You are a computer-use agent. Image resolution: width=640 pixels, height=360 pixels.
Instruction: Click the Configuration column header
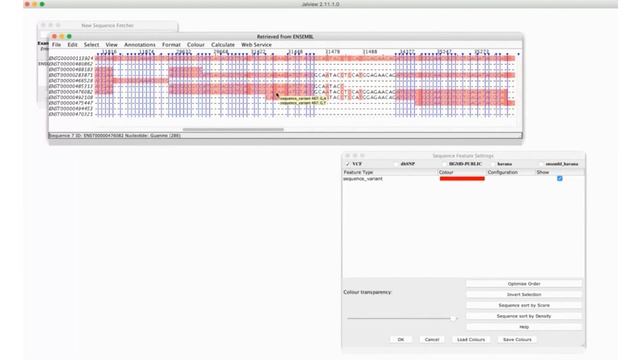pyautogui.click(x=511, y=172)
